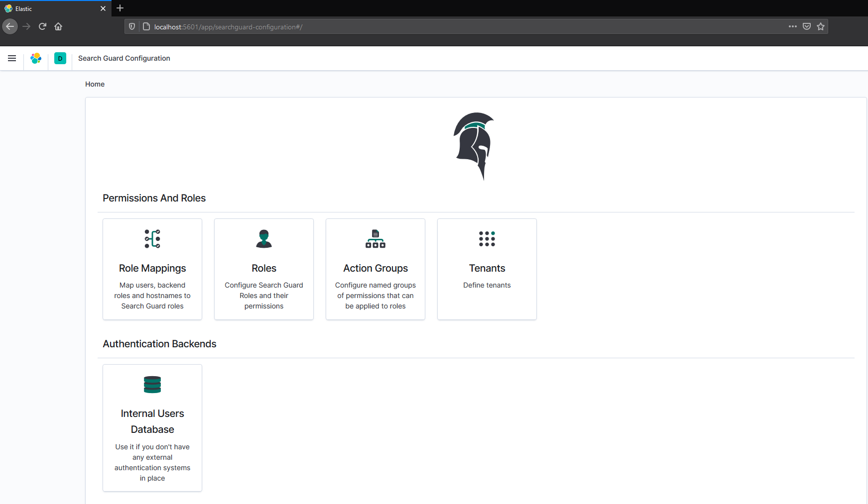Click the tracking protection shield icon

pos(132,26)
